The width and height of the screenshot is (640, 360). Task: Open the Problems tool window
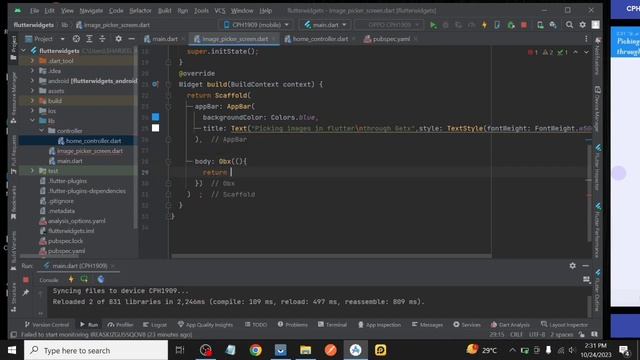(x=293, y=324)
